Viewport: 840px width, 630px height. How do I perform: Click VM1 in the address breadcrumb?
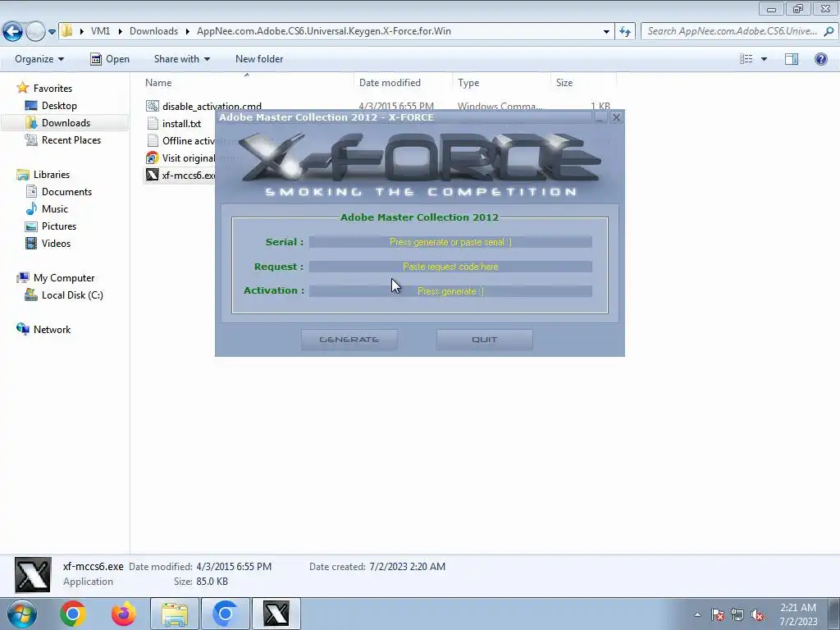click(100, 31)
